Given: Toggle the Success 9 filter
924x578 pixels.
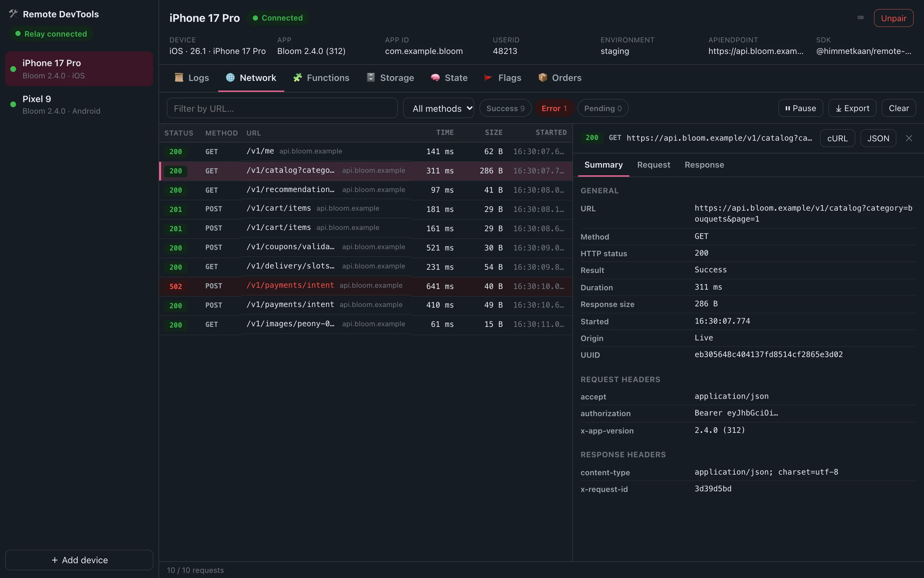Looking at the screenshot, I should click(505, 109).
